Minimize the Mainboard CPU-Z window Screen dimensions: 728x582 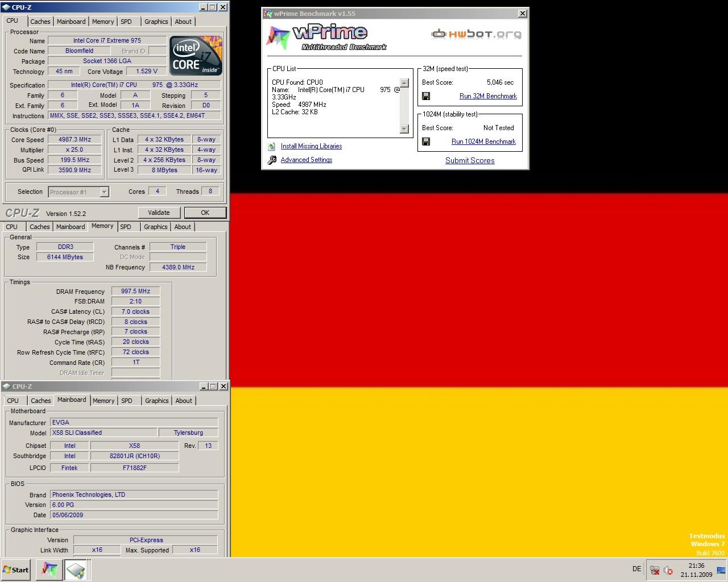tap(204, 386)
